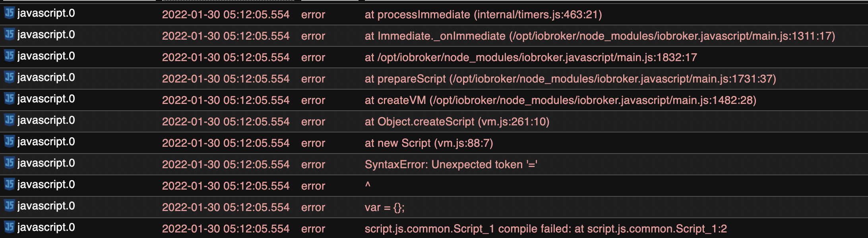This screenshot has height=238, width=868.
Task: Click the timestamp in the SyntaxError row
Action: point(226,165)
